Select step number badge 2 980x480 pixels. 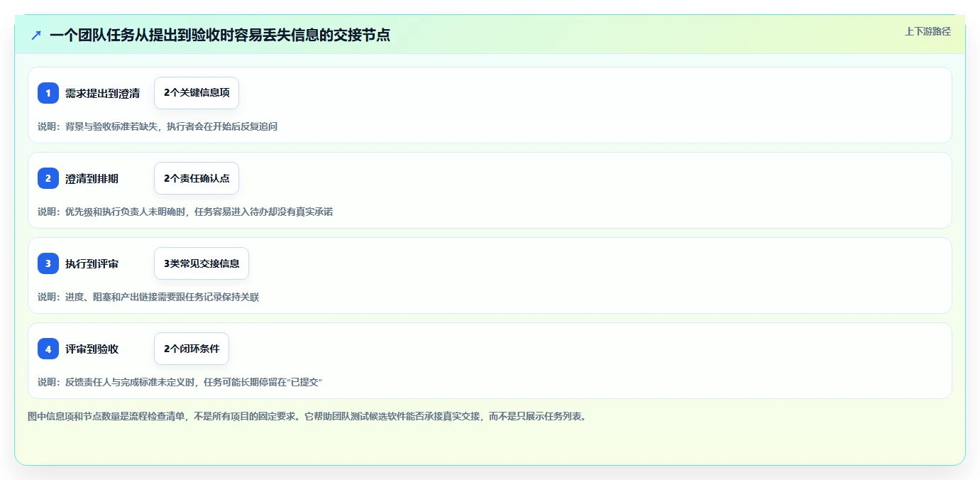coord(48,178)
